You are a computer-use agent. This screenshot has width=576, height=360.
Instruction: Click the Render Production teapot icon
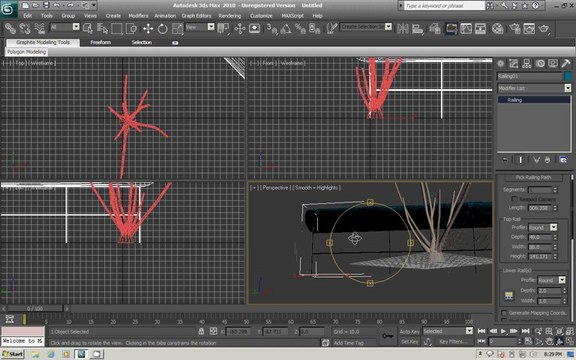tap(544, 28)
